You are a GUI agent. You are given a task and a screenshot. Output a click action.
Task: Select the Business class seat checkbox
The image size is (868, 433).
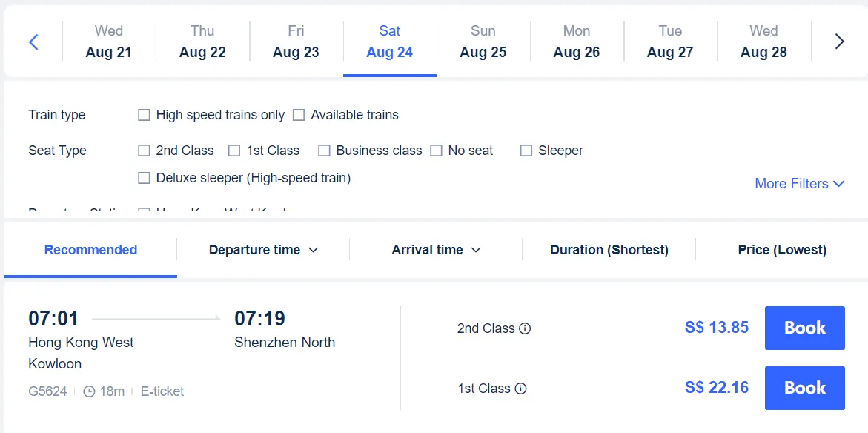324,151
